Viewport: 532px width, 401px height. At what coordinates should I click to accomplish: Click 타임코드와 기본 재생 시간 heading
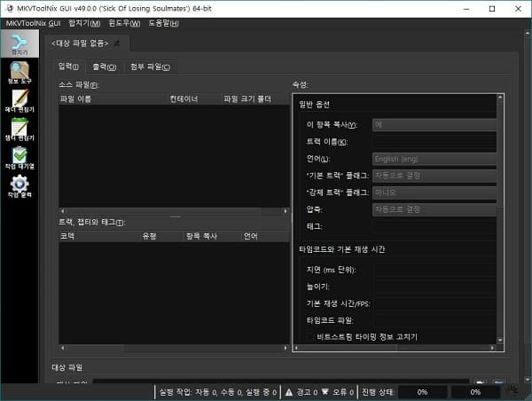341,249
